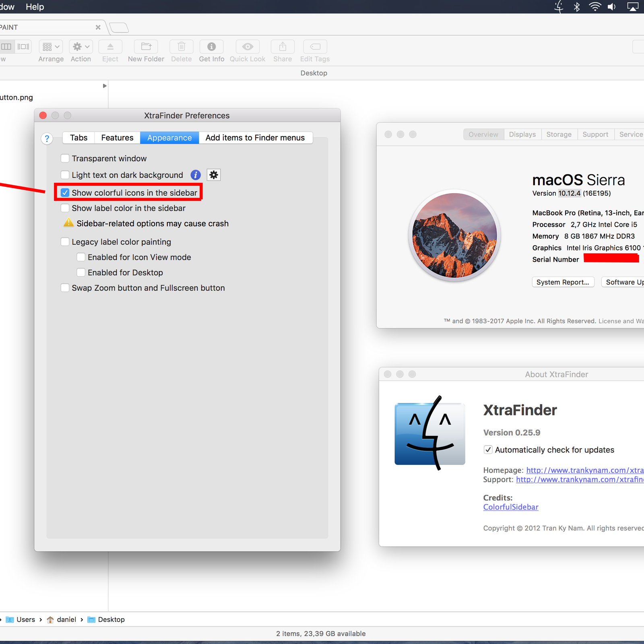Open the Support tab in About This Mac
The width and height of the screenshot is (644, 644).
point(596,134)
